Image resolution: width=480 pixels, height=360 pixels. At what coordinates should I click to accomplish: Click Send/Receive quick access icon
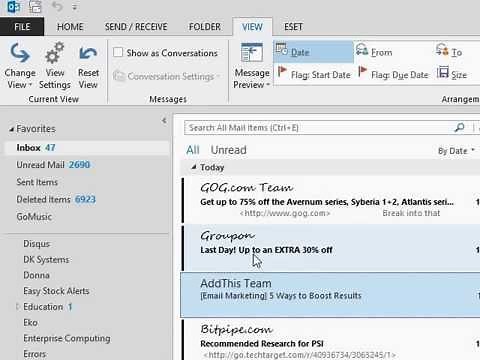point(35,6)
